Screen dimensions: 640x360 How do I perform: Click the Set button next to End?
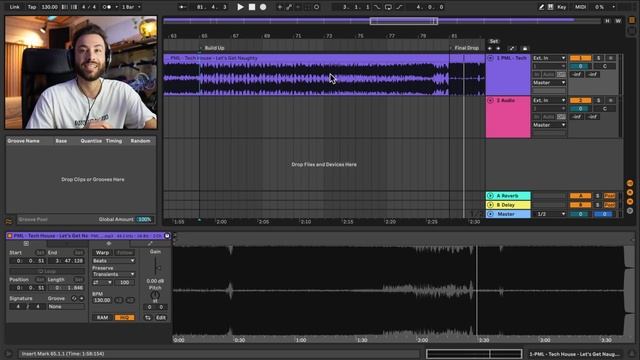[x=79, y=253]
